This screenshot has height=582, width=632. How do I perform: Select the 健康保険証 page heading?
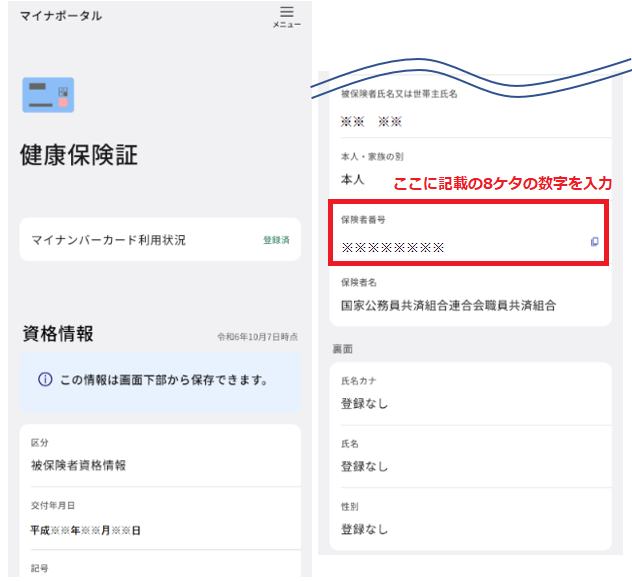[x=79, y=156]
